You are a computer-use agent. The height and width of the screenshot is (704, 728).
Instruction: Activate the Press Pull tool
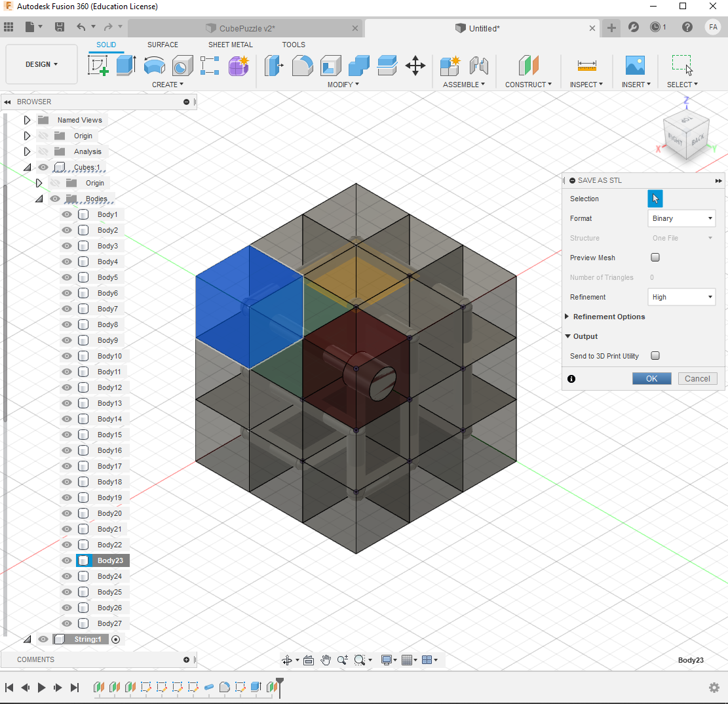pyautogui.click(x=273, y=66)
